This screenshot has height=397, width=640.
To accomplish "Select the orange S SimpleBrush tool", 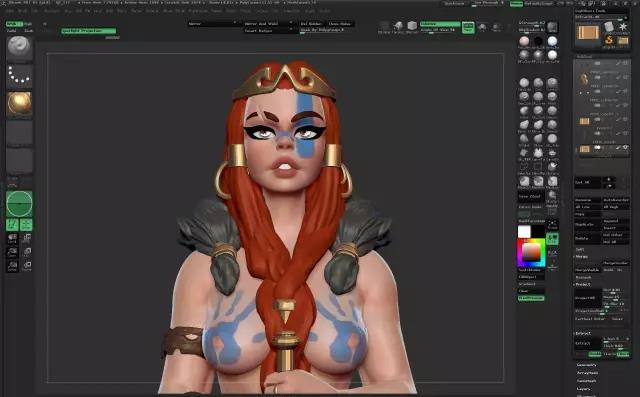I will click(x=609, y=40).
